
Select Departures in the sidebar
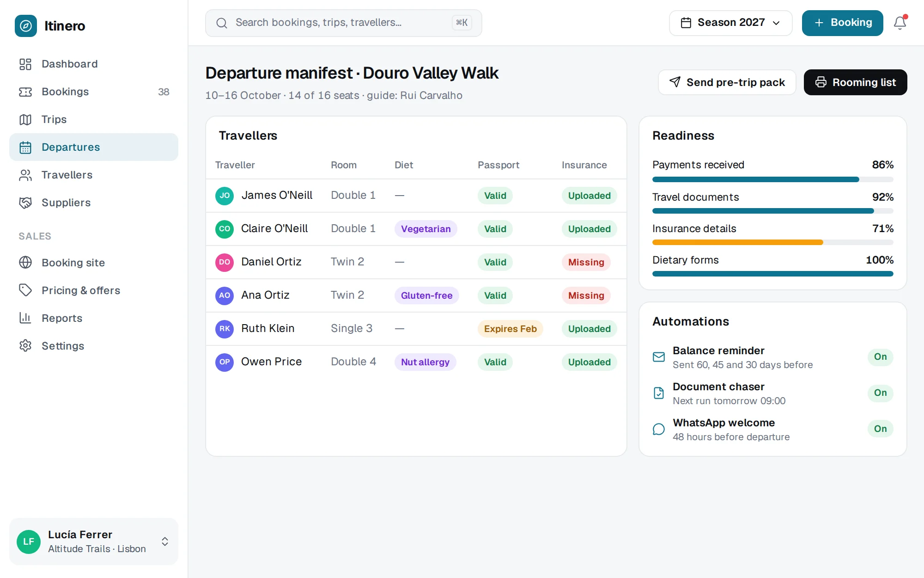pyautogui.click(x=94, y=147)
